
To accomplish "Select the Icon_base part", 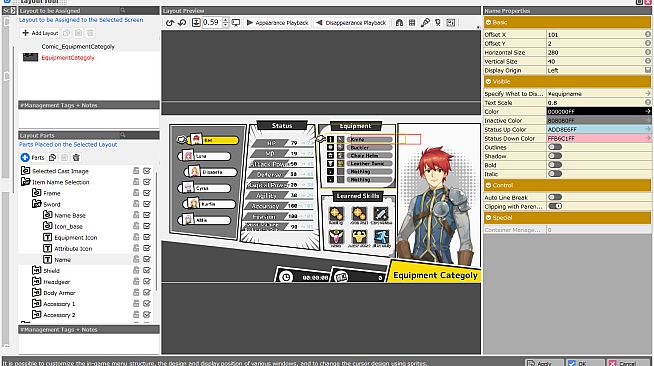I will pyautogui.click(x=68, y=226).
